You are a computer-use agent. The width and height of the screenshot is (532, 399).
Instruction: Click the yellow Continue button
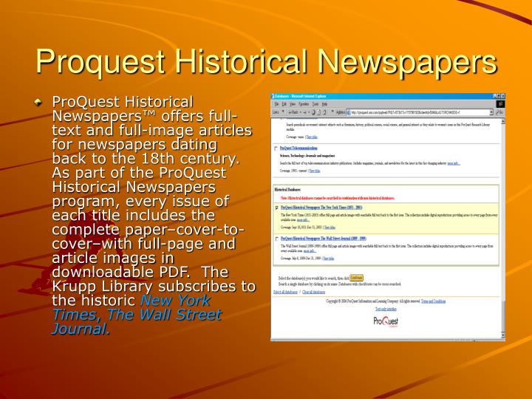click(x=356, y=278)
